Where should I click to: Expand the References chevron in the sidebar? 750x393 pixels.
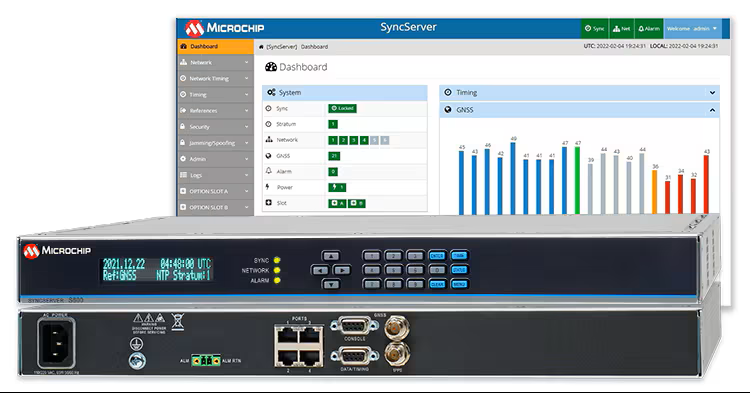pyautogui.click(x=246, y=110)
